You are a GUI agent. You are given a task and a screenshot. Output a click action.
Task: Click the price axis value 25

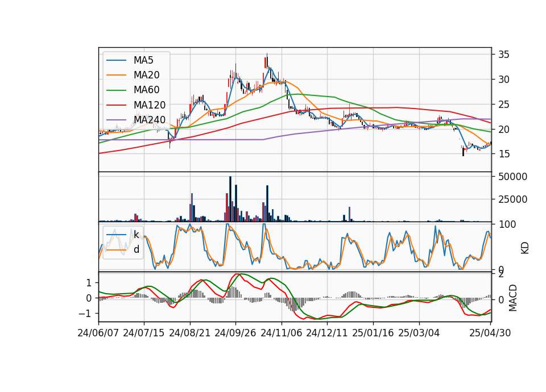click(x=503, y=105)
